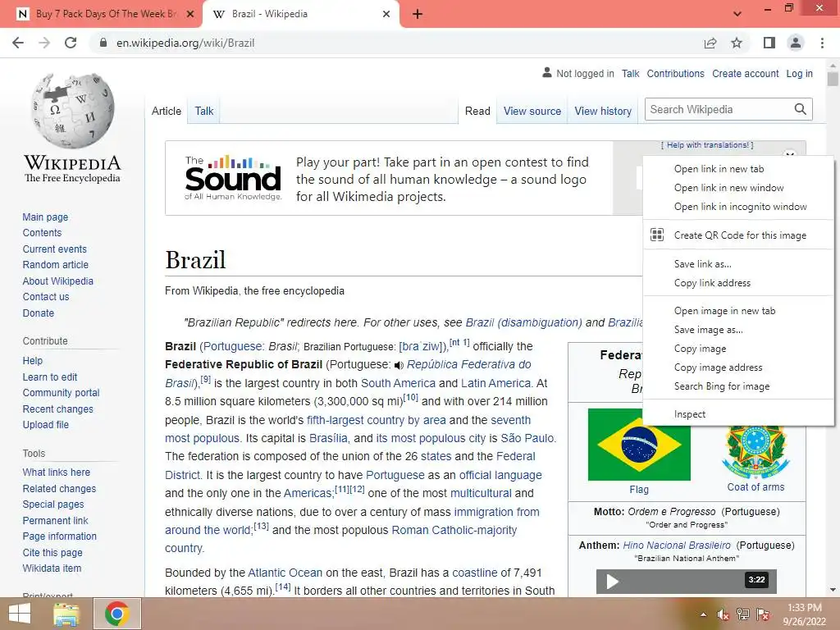The height and width of the screenshot is (630, 840).
Task: Click the Create account link
Action: (745, 74)
